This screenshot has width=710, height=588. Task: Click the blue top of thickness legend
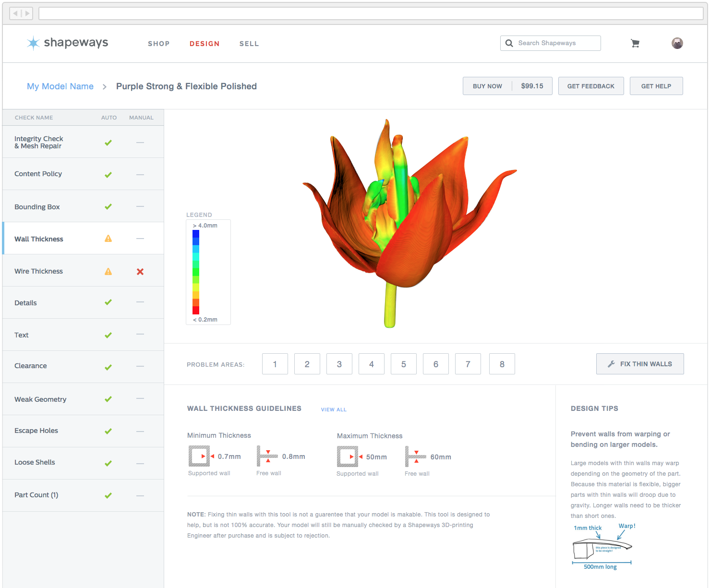pos(196,234)
